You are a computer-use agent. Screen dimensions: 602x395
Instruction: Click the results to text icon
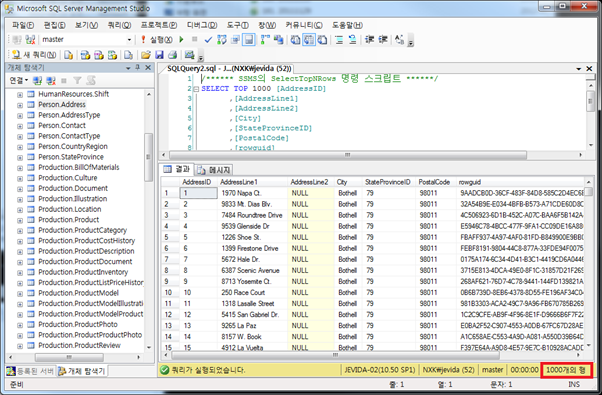[295, 40]
